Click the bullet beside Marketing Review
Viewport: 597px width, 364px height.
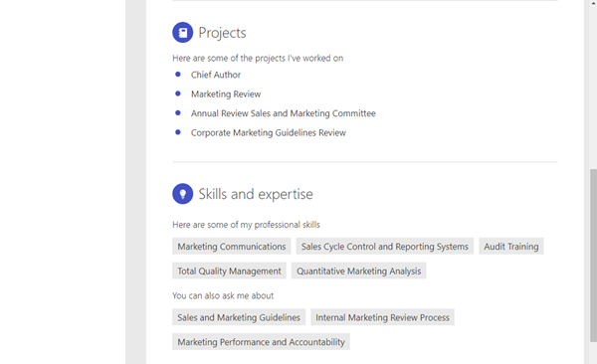(178, 93)
